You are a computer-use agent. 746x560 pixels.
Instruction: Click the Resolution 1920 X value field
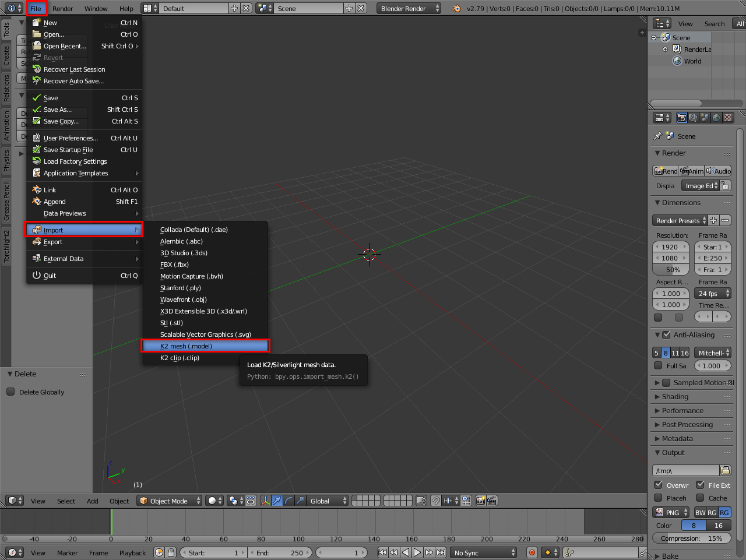tap(671, 246)
